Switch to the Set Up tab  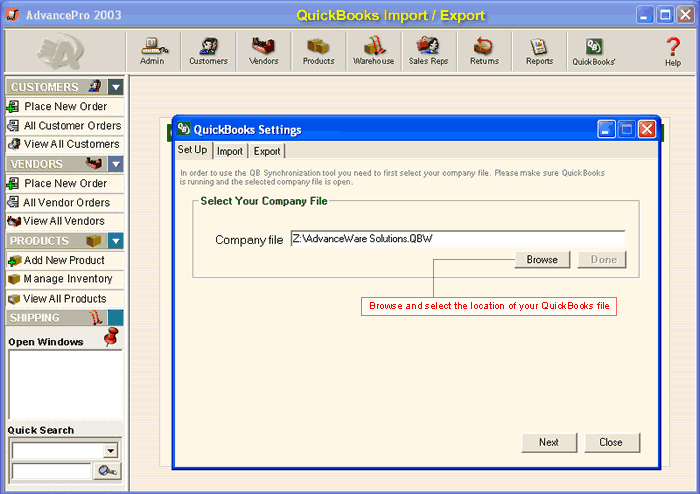click(x=192, y=149)
